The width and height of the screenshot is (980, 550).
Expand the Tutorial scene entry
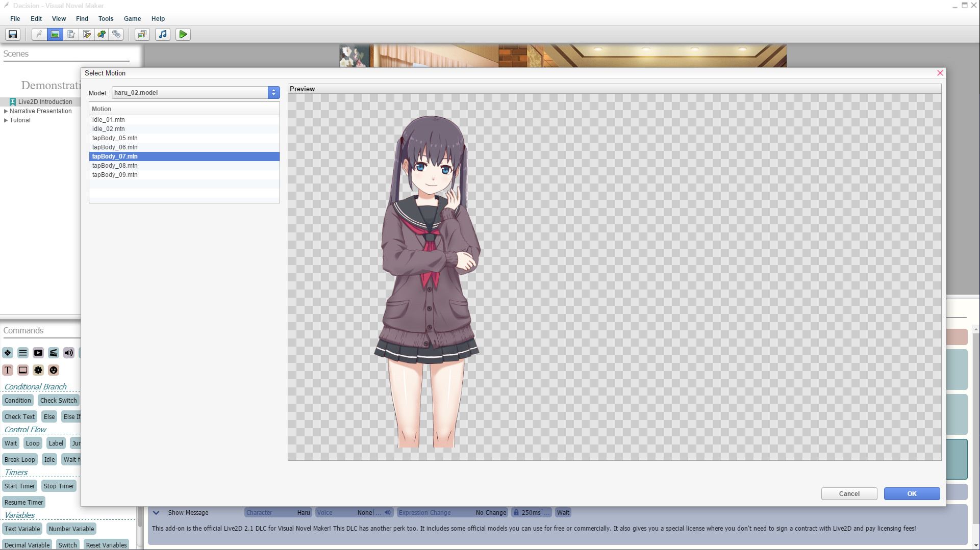pos(6,120)
